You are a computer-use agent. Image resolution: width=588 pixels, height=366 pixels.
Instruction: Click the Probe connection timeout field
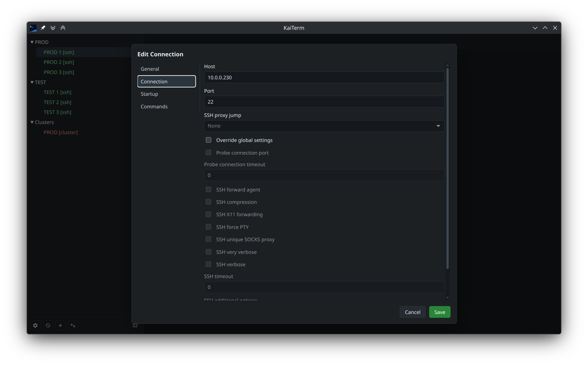pos(324,175)
